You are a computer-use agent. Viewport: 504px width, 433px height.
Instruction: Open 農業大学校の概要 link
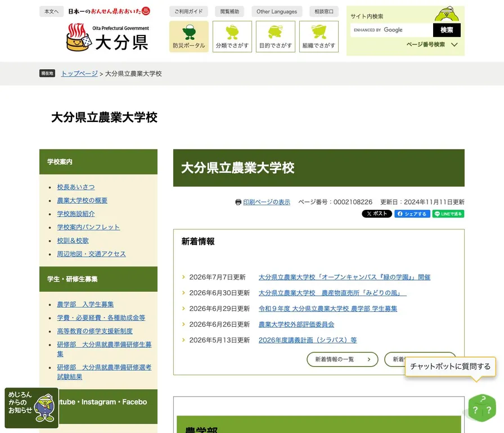click(82, 200)
